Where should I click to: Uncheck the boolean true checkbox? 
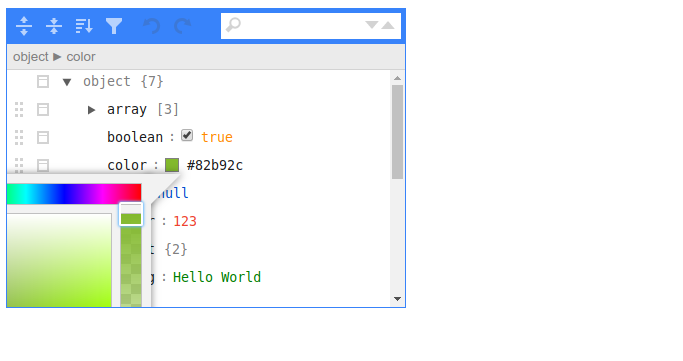click(187, 135)
